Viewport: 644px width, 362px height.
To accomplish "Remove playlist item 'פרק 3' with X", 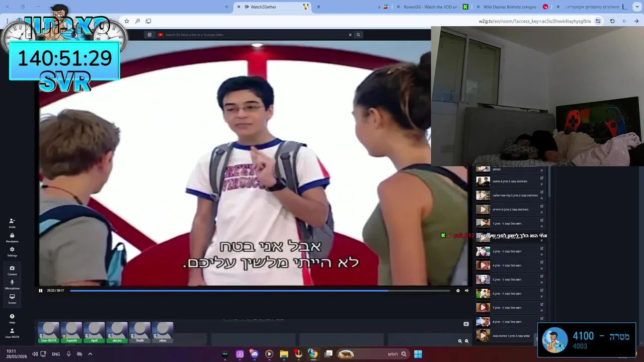I will [542, 254].
